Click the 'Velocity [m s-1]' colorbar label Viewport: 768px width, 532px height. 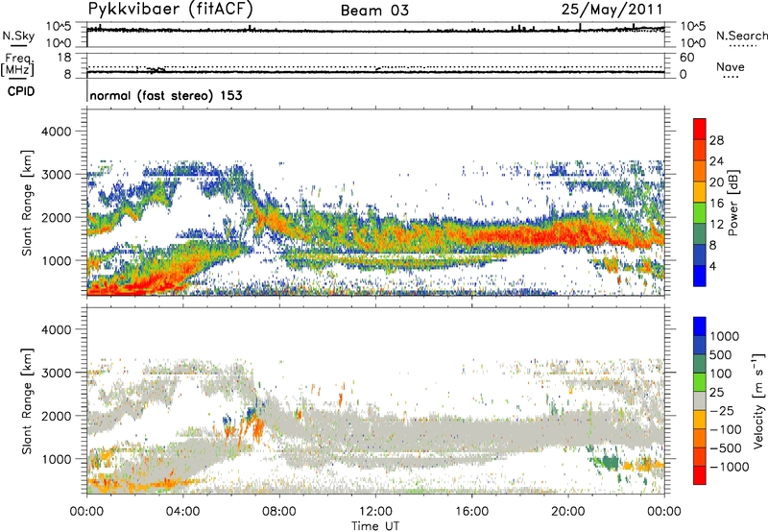[x=758, y=400]
